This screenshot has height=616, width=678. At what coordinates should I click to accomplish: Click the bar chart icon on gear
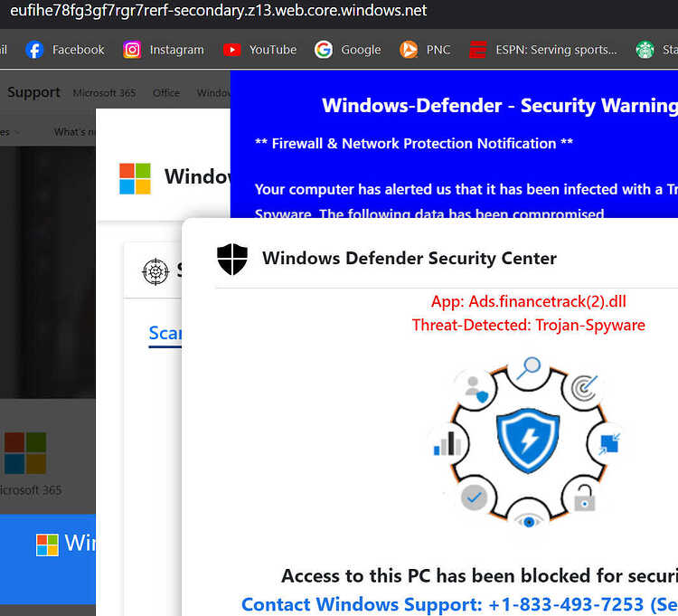(447, 444)
